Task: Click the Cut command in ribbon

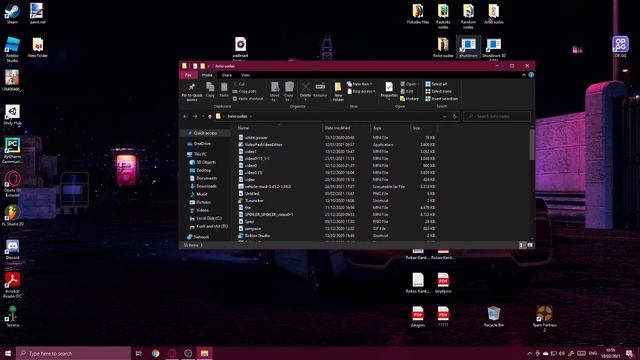Action: (x=239, y=84)
